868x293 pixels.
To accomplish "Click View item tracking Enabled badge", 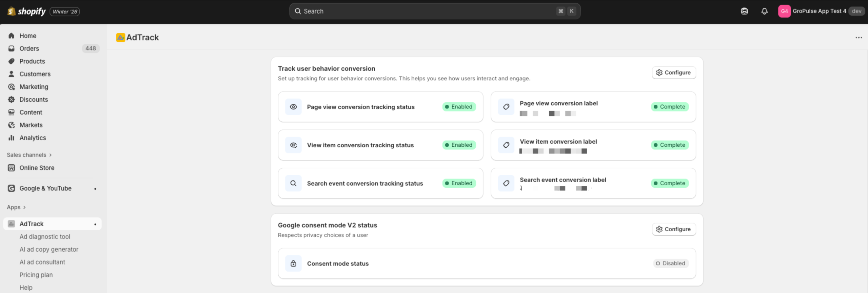I will (x=459, y=145).
